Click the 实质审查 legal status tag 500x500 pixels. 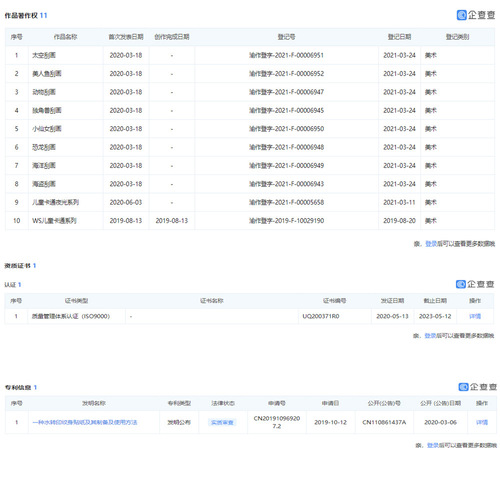pos(222,422)
